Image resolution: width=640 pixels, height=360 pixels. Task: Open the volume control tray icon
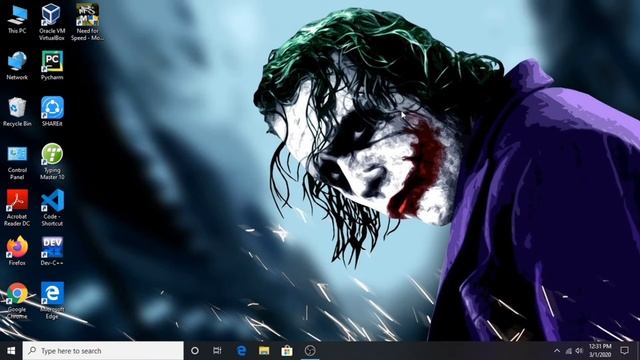point(579,351)
